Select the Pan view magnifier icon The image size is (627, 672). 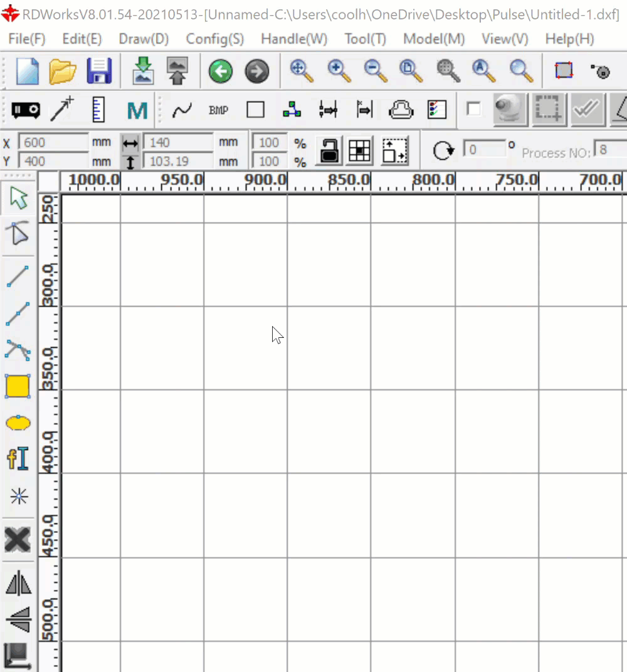302,71
